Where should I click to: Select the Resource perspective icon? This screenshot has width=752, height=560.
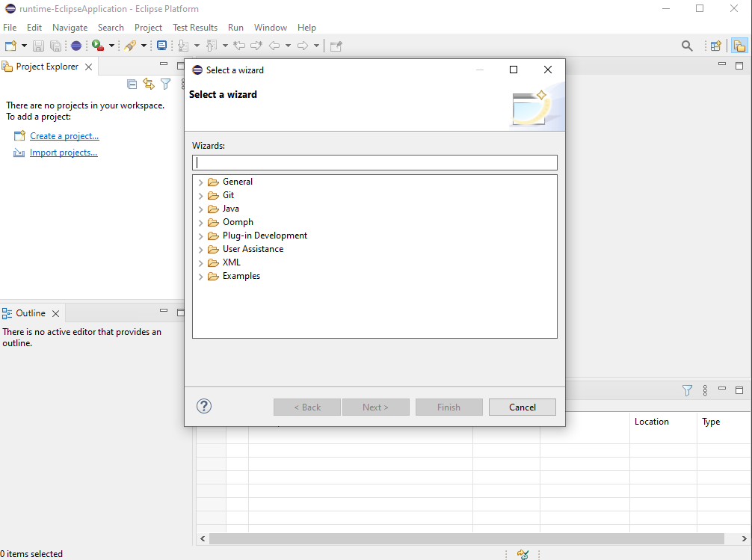(x=739, y=46)
